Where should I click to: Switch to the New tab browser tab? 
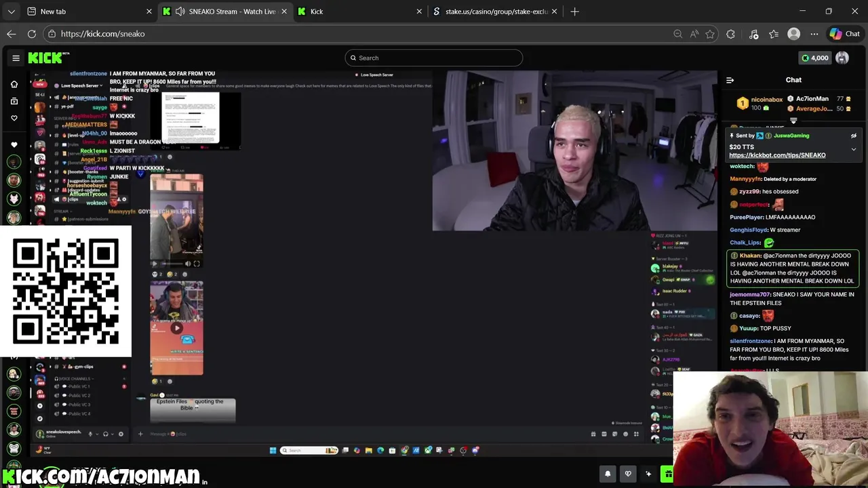pyautogui.click(x=88, y=12)
